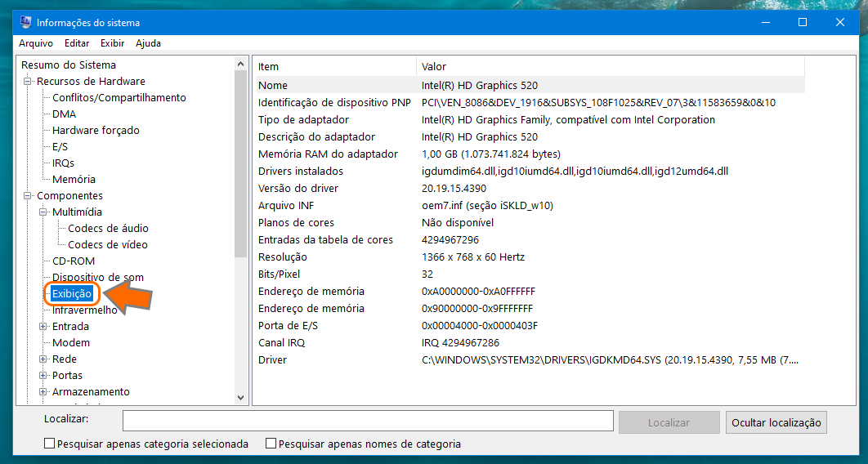This screenshot has width=868, height=464.
Task: Collapse the Componentes node
Action: point(27,196)
